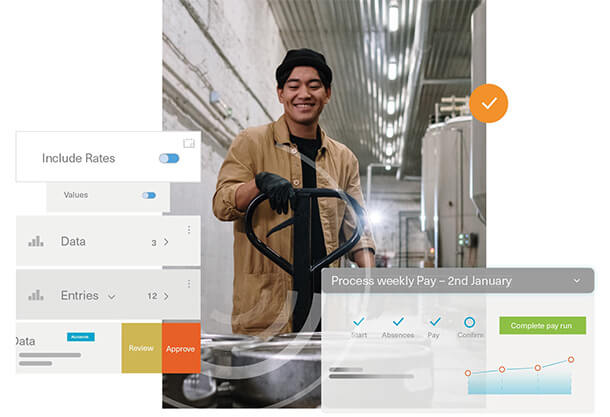610x417 pixels.
Task: Click the second point on the line chart
Action: 502,369
